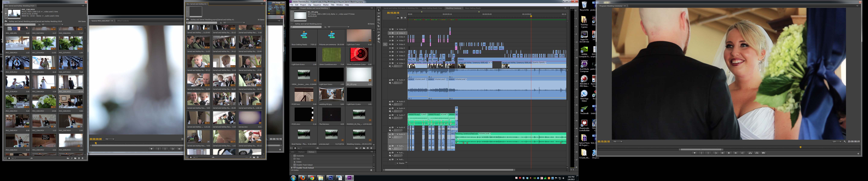
Task: Mute Audio 9 track speaker toggle
Action: click(390, 134)
